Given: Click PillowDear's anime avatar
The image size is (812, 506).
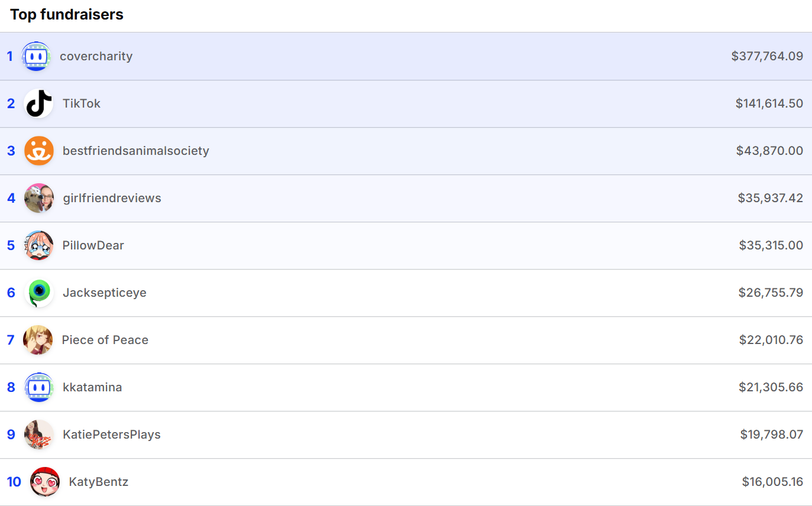Looking at the screenshot, I should (x=39, y=245).
